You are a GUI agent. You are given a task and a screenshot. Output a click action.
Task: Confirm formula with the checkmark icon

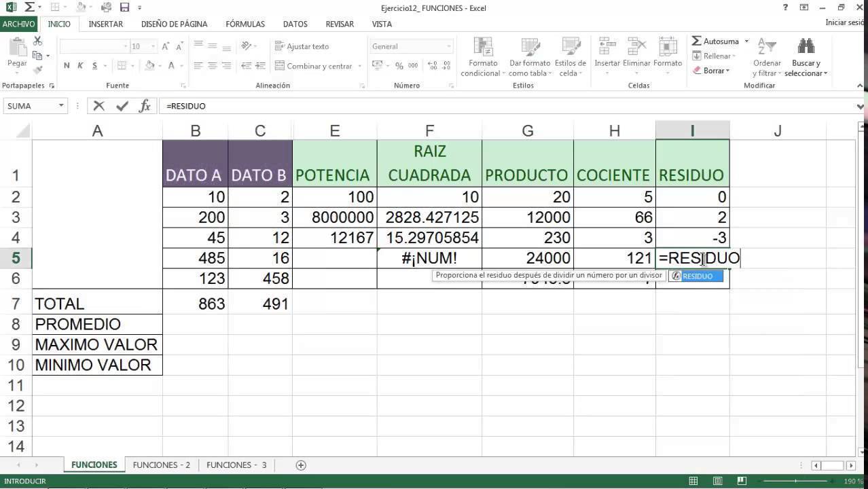click(x=122, y=106)
